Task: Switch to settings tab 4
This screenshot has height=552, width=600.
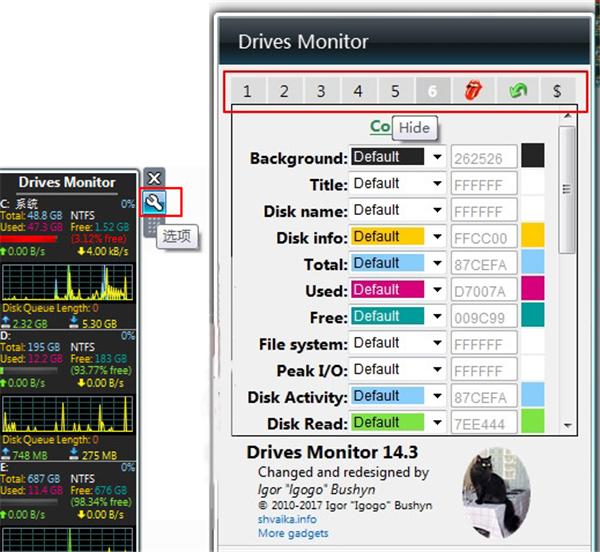Action: point(358,91)
